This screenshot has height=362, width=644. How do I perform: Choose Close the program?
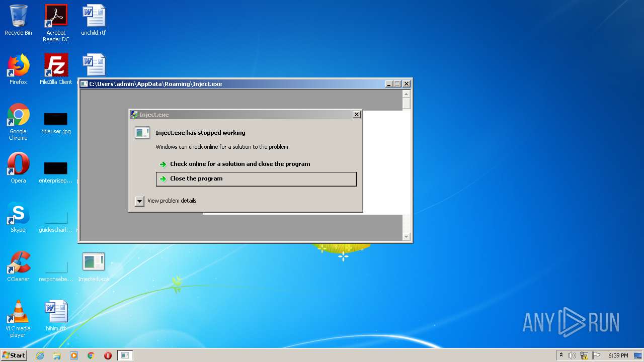[x=256, y=179]
